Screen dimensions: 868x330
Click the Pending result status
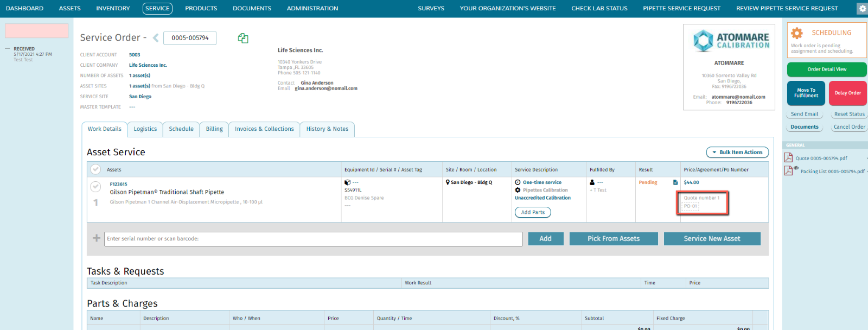pos(648,182)
